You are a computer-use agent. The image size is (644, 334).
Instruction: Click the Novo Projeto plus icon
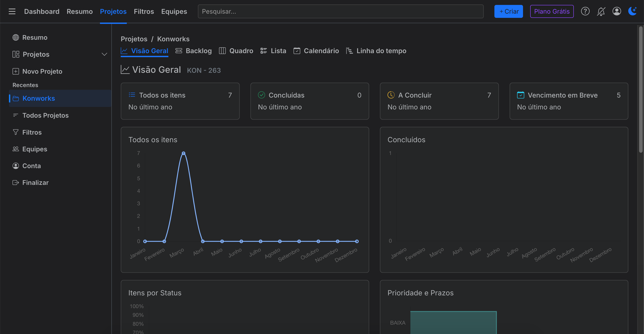point(15,71)
